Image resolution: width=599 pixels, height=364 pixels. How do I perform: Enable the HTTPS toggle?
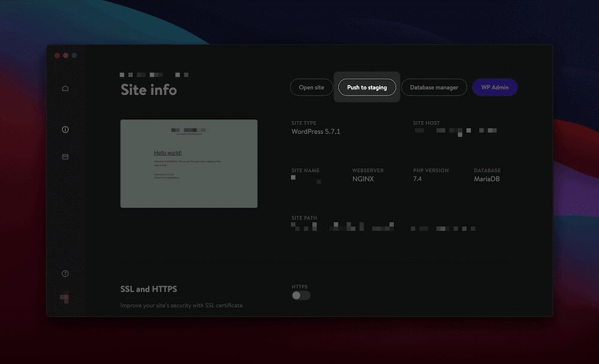300,295
